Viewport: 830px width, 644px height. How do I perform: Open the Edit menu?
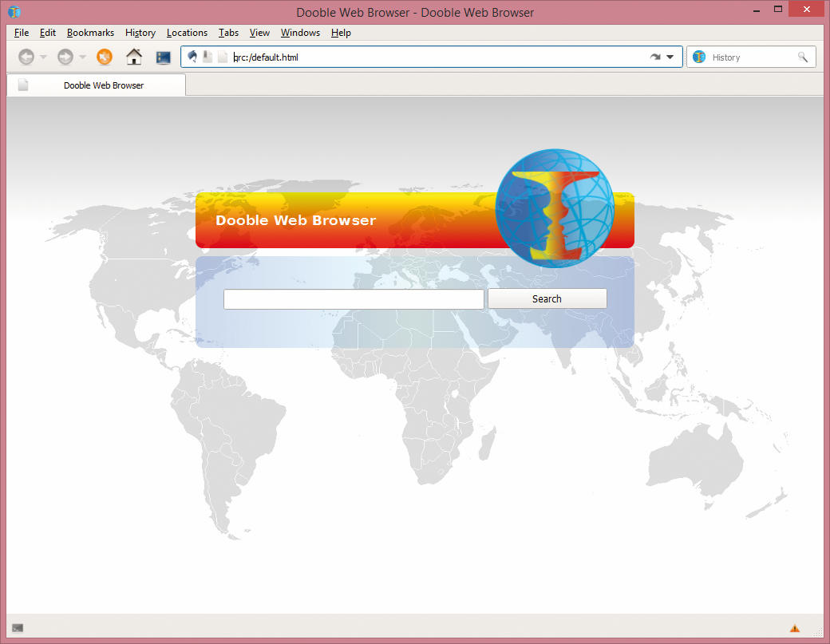48,33
